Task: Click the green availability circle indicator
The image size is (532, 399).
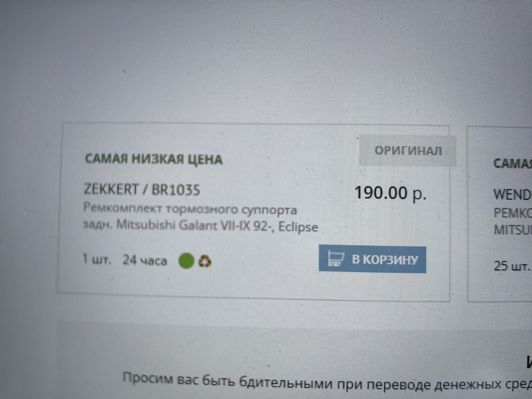Action: 186,260
